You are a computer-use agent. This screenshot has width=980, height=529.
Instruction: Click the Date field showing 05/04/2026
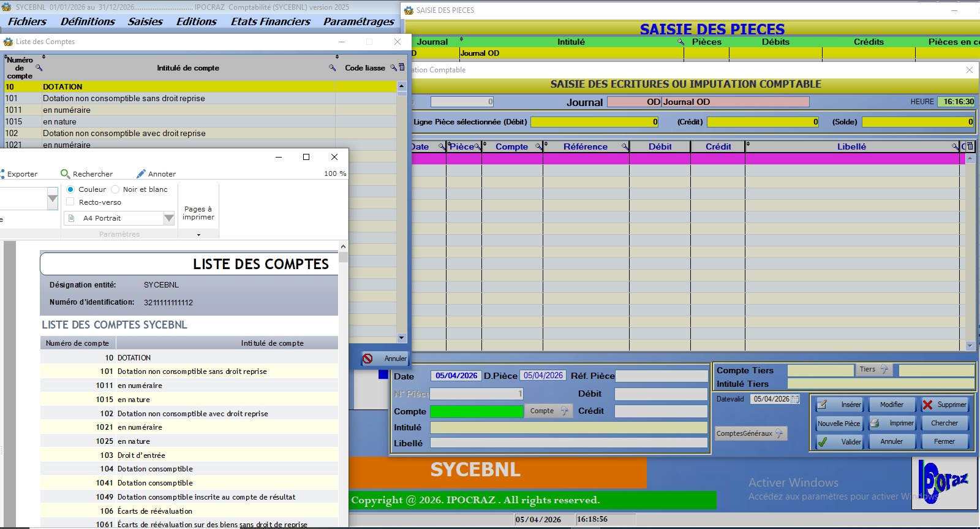pyautogui.click(x=456, y=376)
